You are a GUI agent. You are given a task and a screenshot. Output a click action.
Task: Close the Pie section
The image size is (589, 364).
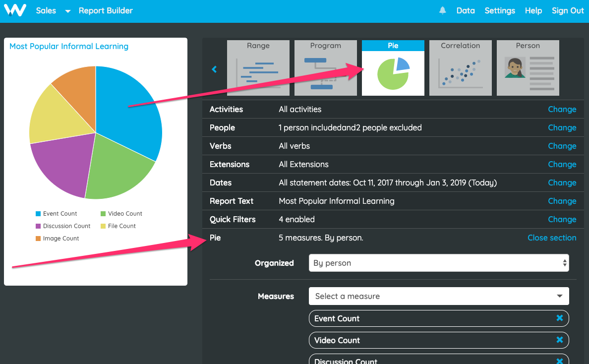click(x=552, y=238)
